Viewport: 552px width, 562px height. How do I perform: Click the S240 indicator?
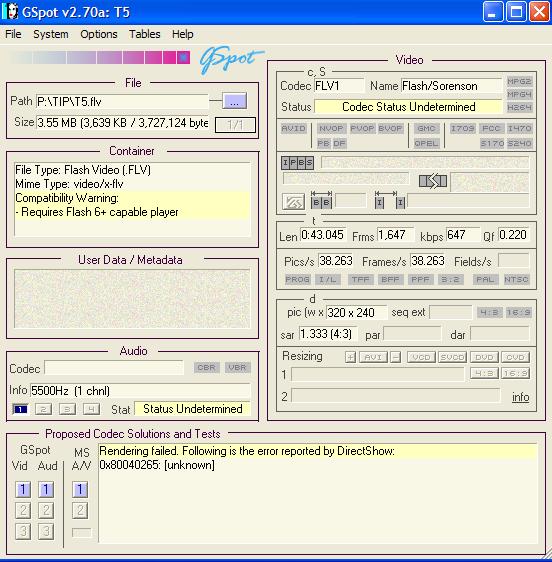(x=520, y=143)
